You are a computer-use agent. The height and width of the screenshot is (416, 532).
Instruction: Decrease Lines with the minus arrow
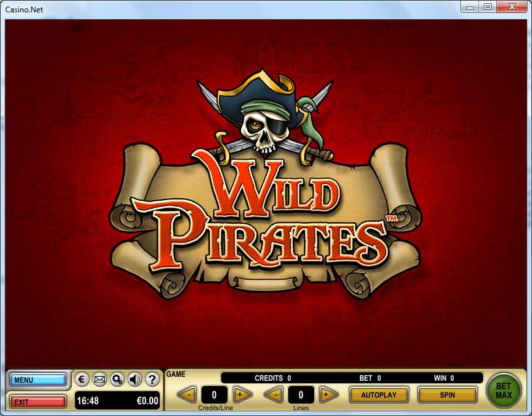point(273,394)
